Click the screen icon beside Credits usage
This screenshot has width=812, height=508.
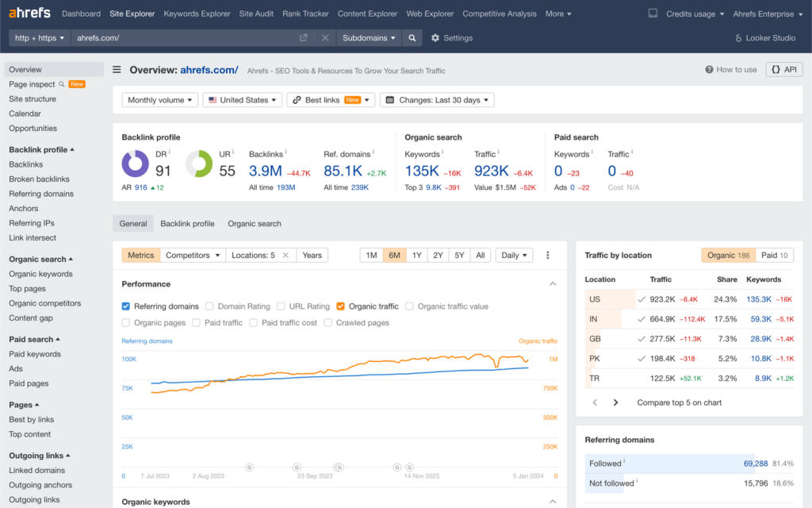[652, 13]
